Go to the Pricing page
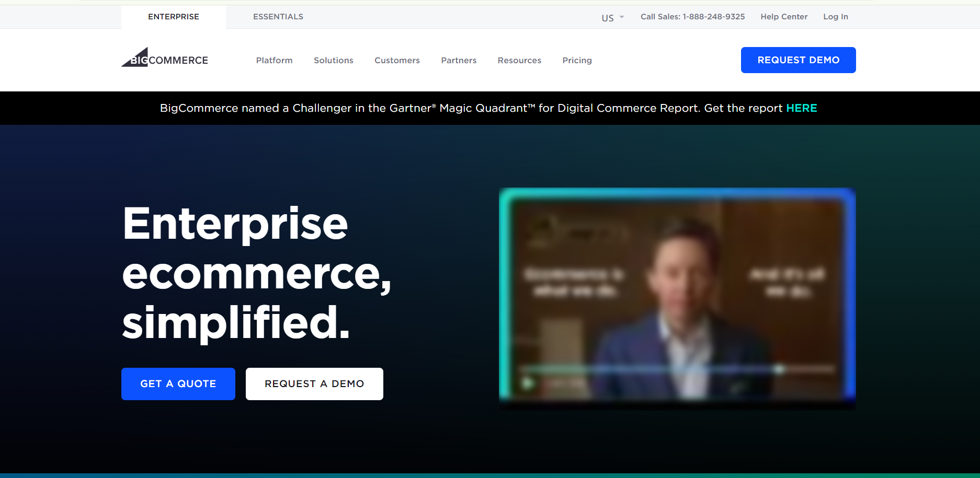 tap(577, 60)
